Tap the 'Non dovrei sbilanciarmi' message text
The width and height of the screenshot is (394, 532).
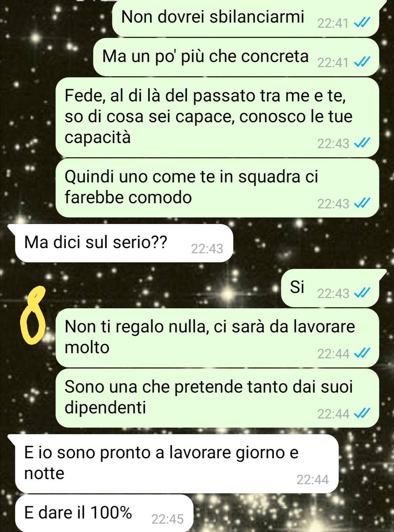(x=213, y=17)
